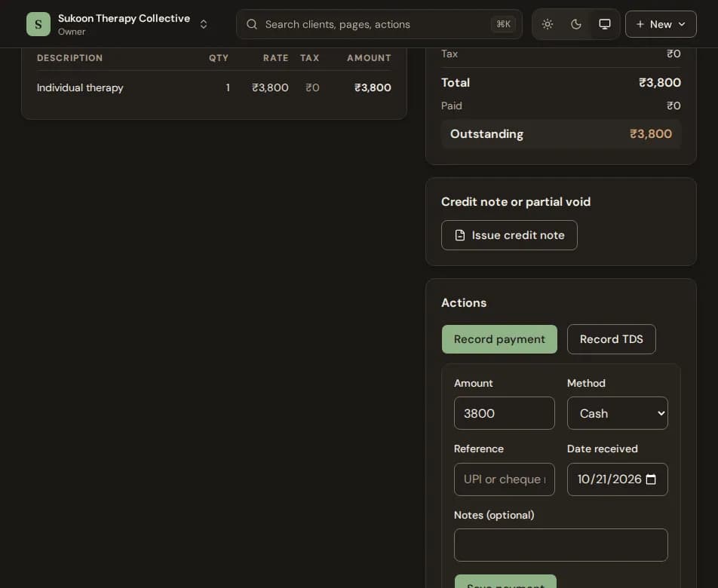718x588 pixels.
Task: Switch to light theme sun icon
Action: pyautogui.click(x=548, y=24)
